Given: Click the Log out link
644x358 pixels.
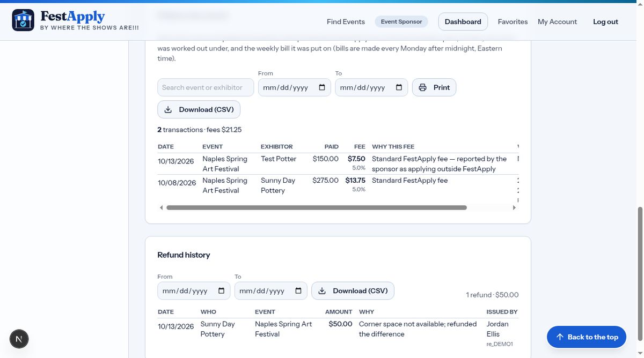Looking at the screenshot, I should (x=605, y=22).
